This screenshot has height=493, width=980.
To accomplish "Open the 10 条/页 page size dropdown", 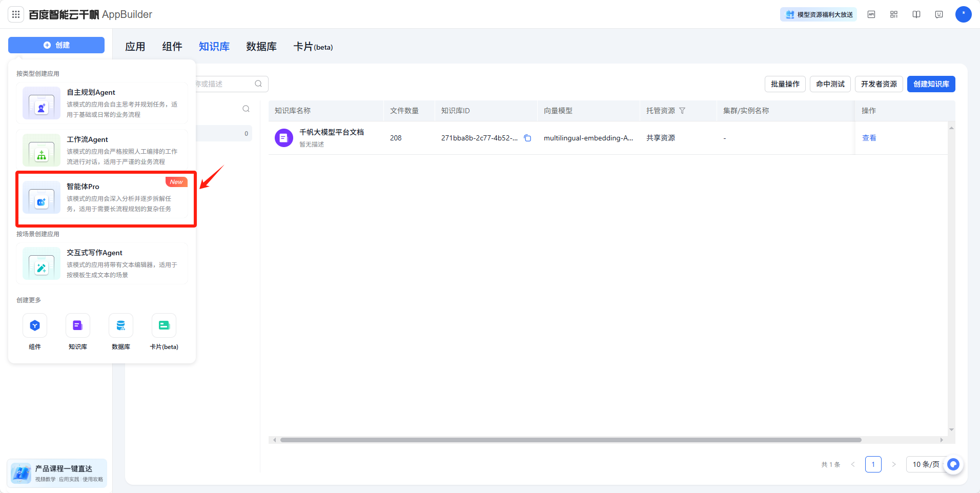I will click(926, 464).
